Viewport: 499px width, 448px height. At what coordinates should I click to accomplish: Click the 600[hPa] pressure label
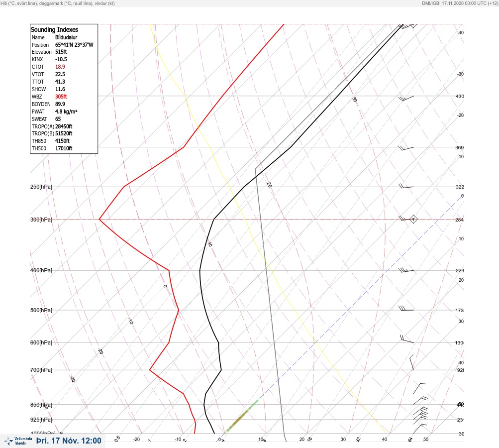41,342
